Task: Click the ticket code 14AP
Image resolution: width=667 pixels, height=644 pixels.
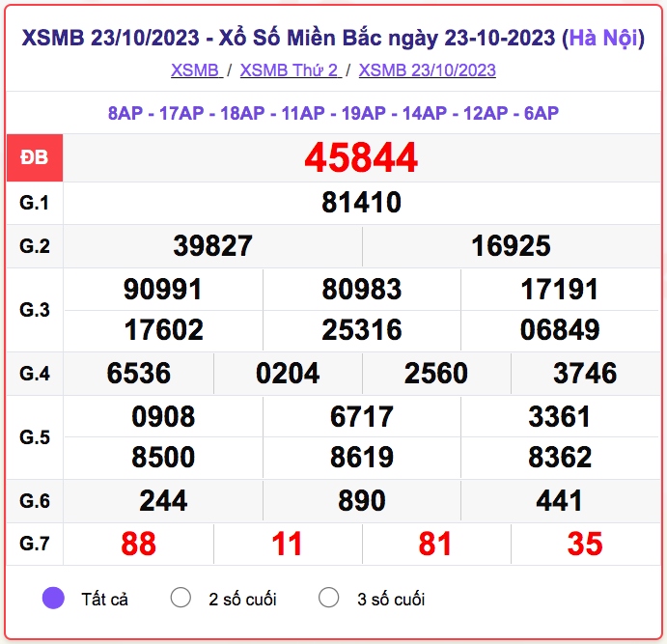Action: click(x=425, y=113)
